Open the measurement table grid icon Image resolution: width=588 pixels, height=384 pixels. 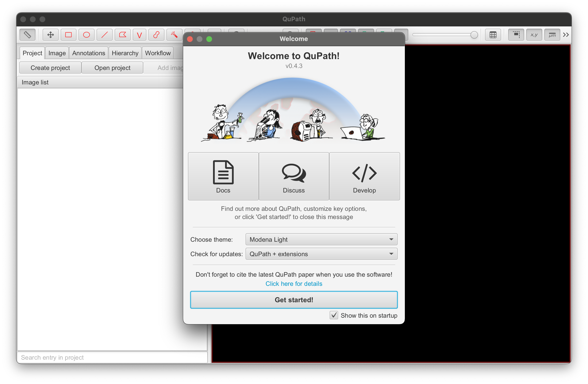[493, 35]
